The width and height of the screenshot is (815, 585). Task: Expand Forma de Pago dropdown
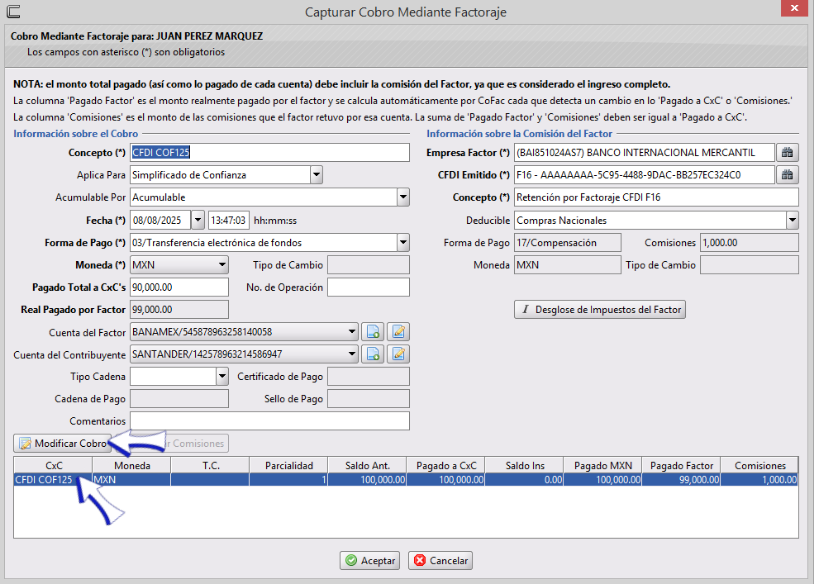pyautogui.click(x=403, y=243)
